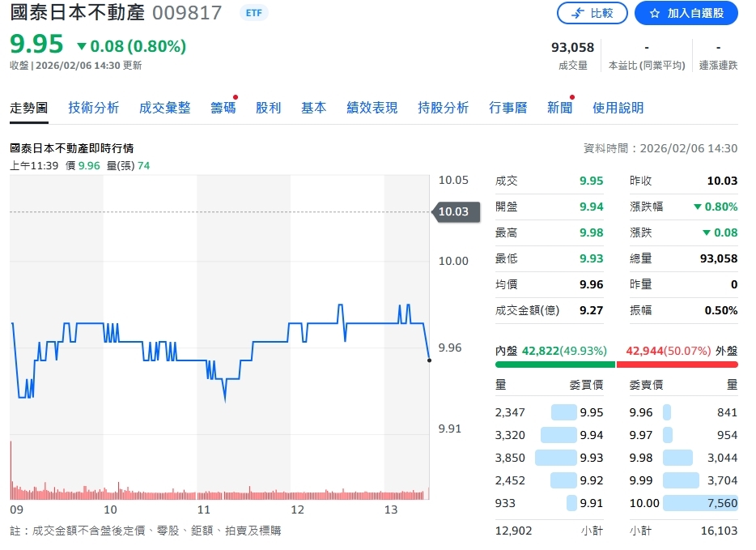Click the red notification dot on 新聞 tab
This screenshot has width=756, height=550.
tap(571, 96)
